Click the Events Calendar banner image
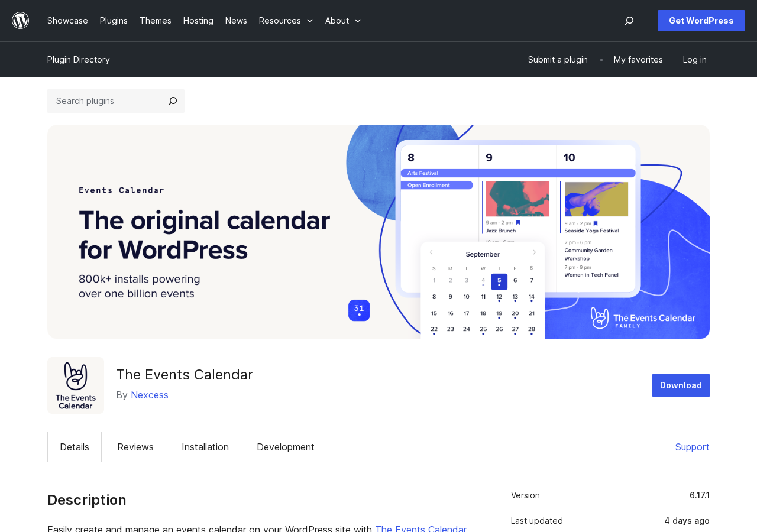This screenshot has height=532, width=757. 378,232
